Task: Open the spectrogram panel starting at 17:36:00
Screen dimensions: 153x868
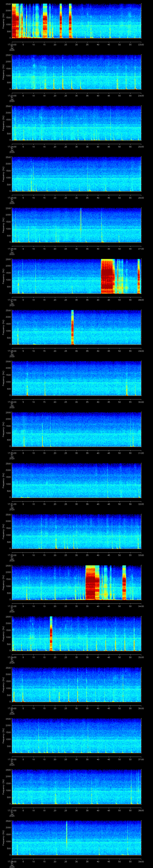Action: (76, 736)
